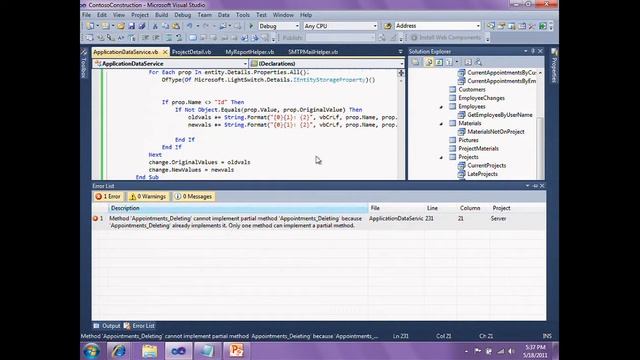Collapse the Employees tree node
The width and height of the screenshot is (640, 360).
[x=441, y=107]
